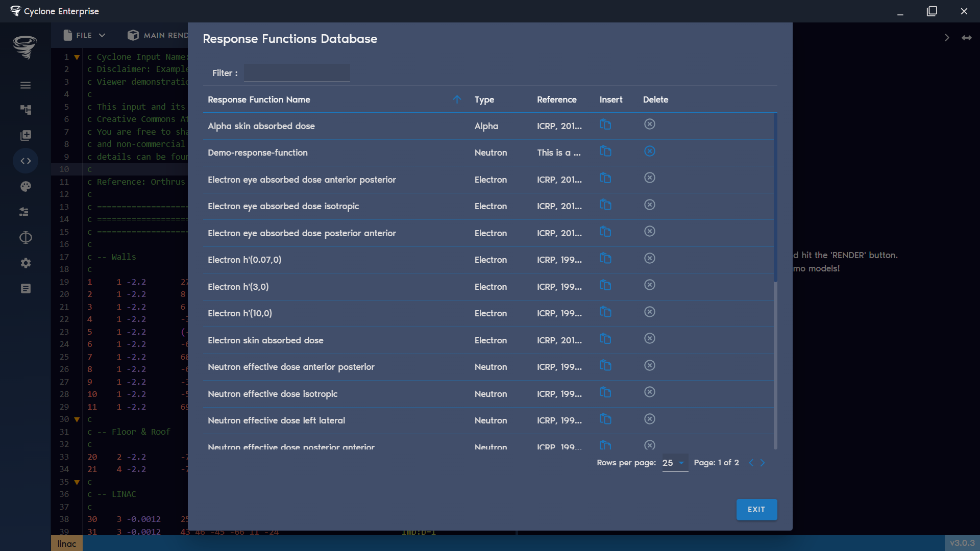Select the linac tab at the bottom
The height and width of the screenshot is (551, 980).
(x=66, y=543)
